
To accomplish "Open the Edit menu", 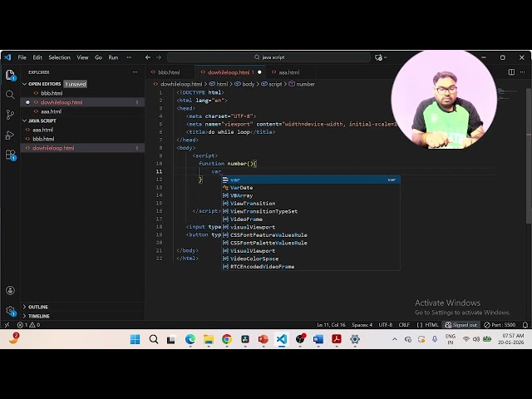I will click(x=37, y=57).
